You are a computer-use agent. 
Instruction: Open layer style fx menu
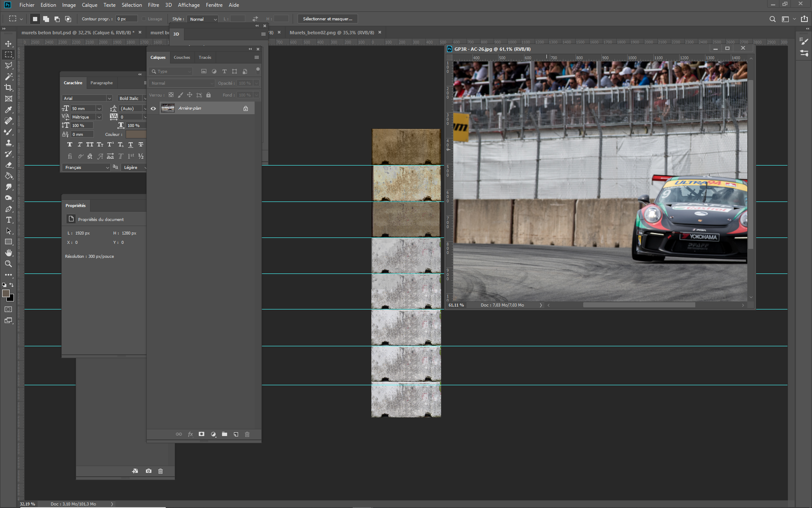pyautogui.click(x=190, y=434)
